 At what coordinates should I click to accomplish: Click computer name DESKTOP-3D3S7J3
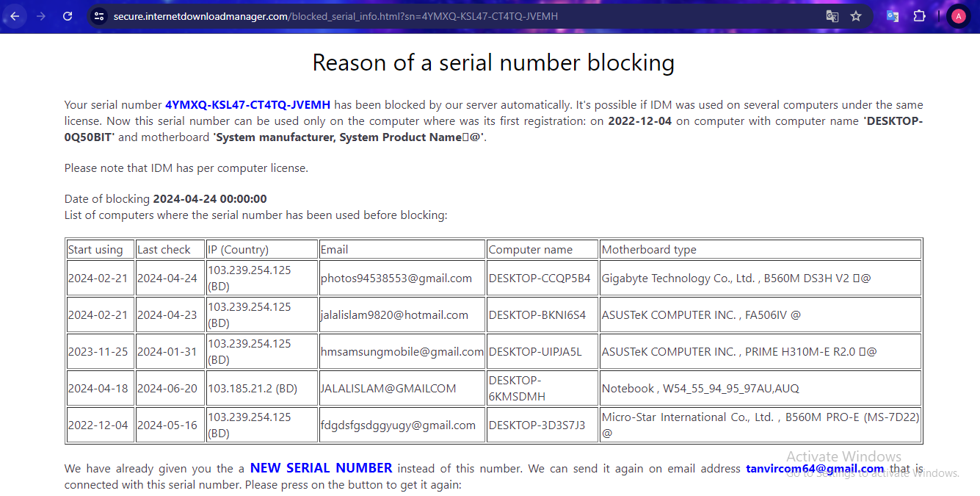tap(537, 425)
